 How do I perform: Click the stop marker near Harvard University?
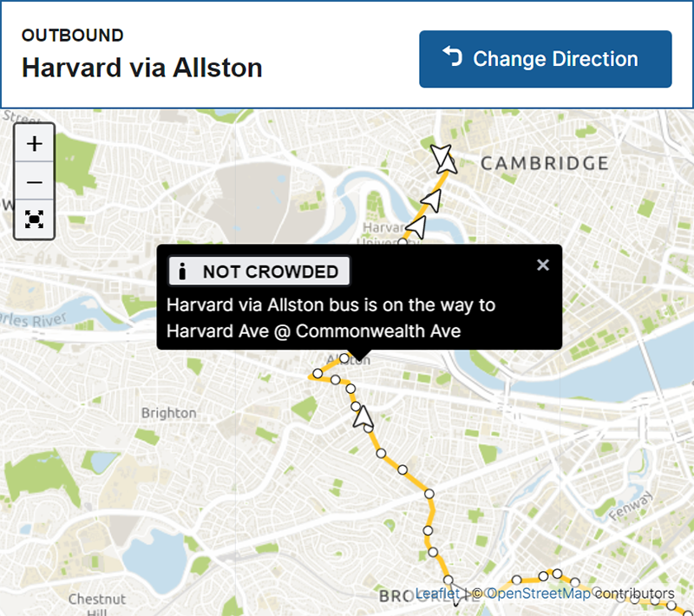[403, 243]
